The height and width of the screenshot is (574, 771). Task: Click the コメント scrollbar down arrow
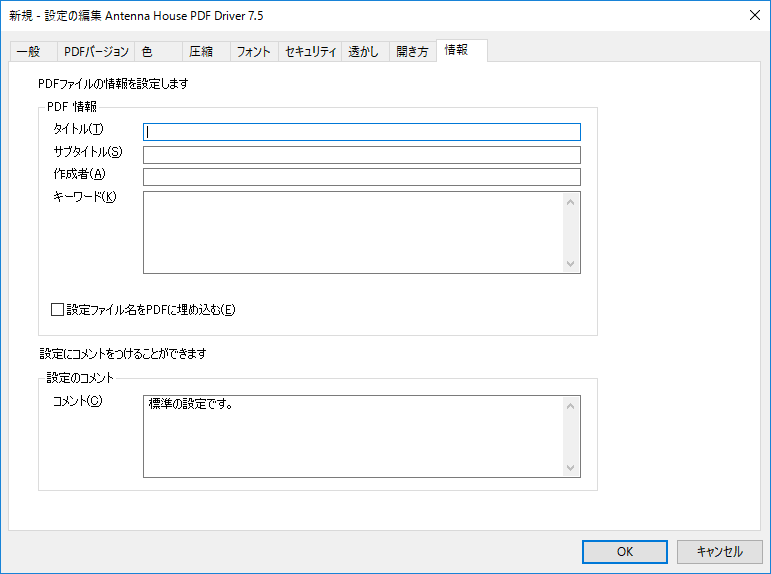[570, 468]
